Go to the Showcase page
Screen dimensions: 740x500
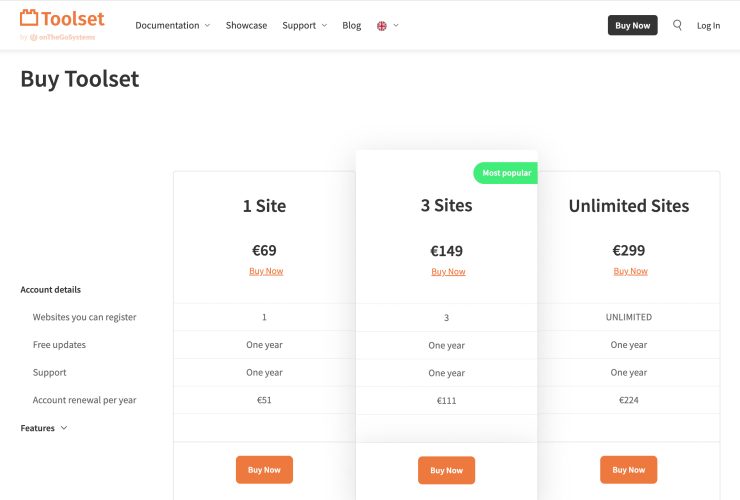(246, 26)
